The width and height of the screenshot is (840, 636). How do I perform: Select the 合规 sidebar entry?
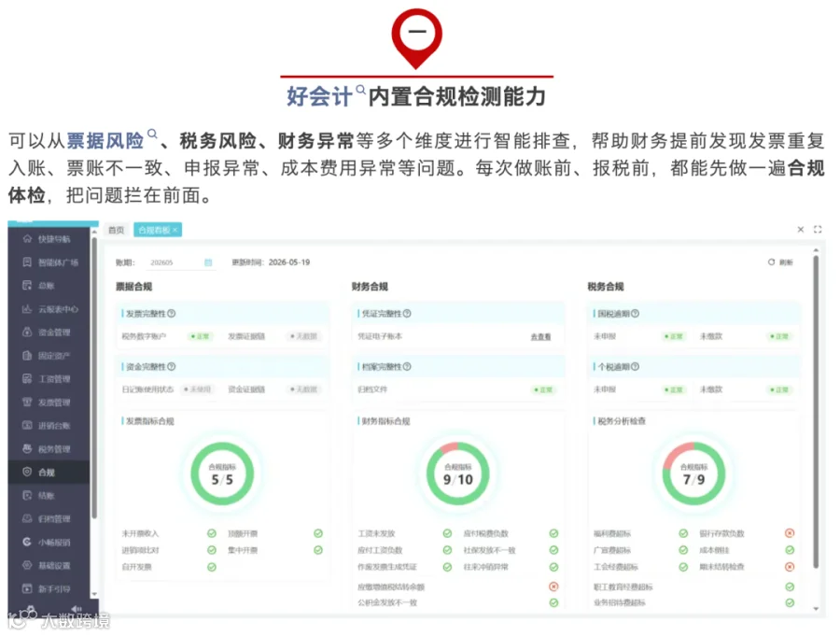click(48, 472)
